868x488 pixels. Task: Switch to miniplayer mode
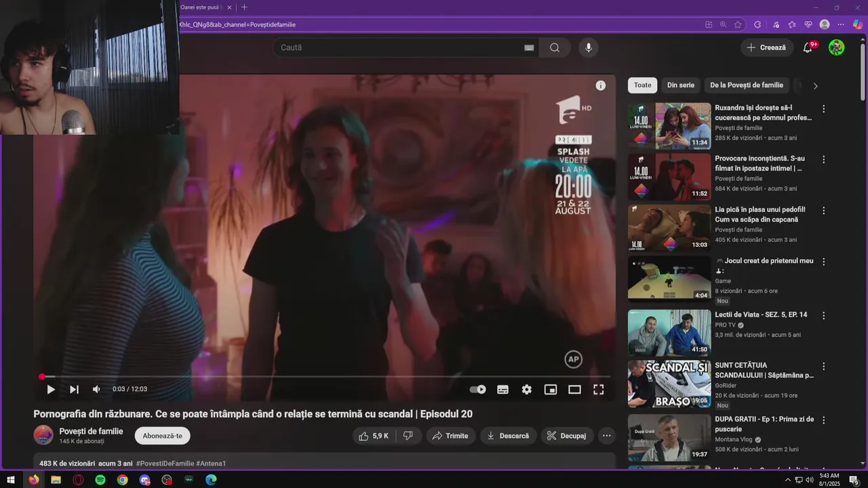pos(551,390)
